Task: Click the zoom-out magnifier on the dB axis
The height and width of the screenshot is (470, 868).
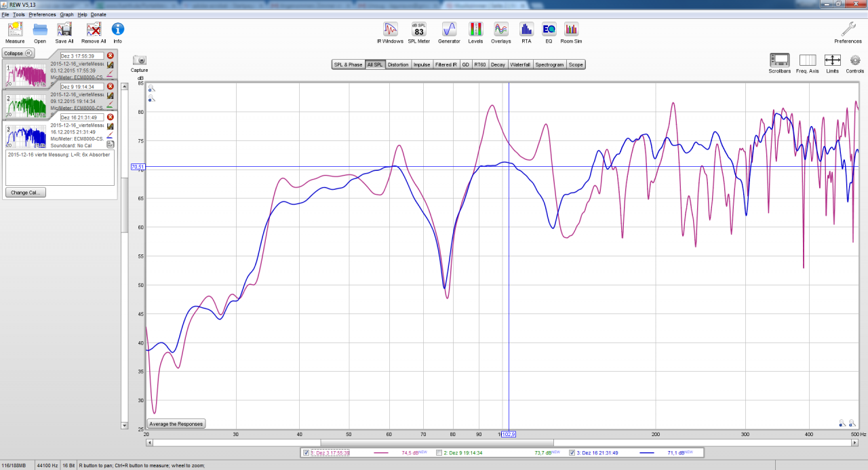Action: tap(152, 99)
